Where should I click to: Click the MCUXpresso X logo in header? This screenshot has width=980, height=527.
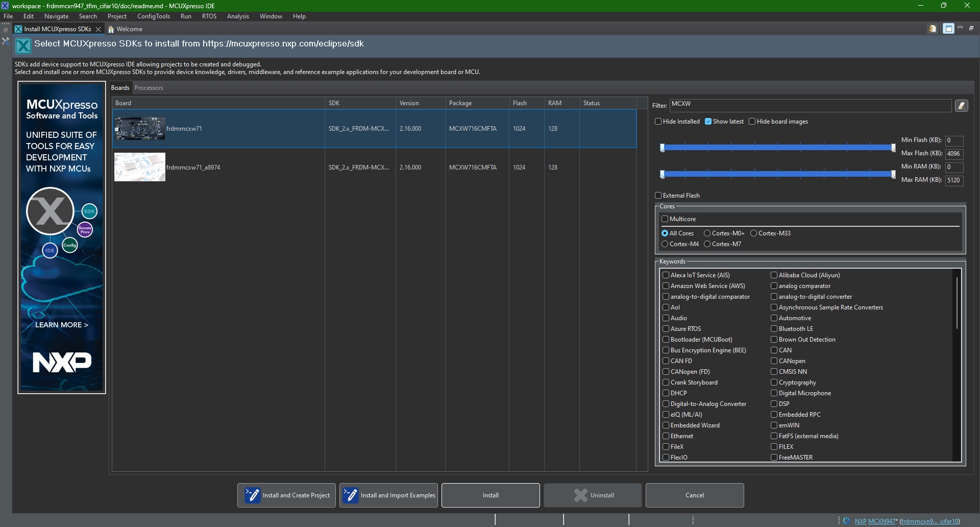[x=23, y=46]
